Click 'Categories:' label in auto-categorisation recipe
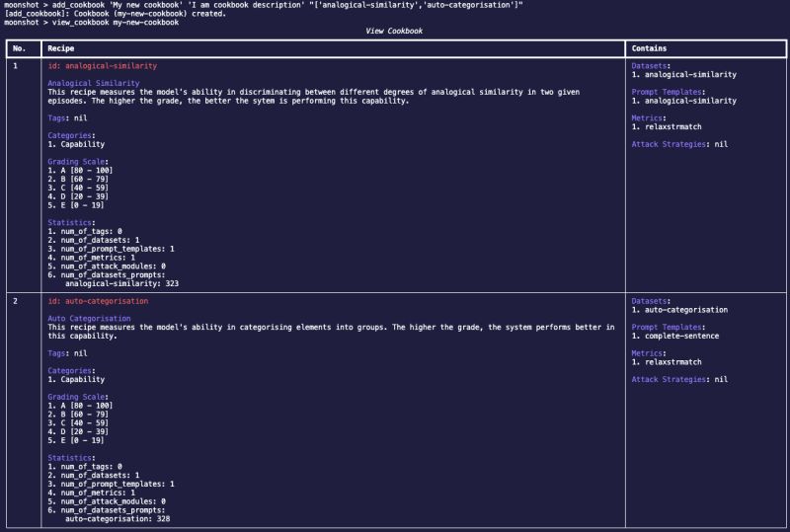790x532 pixels. click(x=71, y=371)
